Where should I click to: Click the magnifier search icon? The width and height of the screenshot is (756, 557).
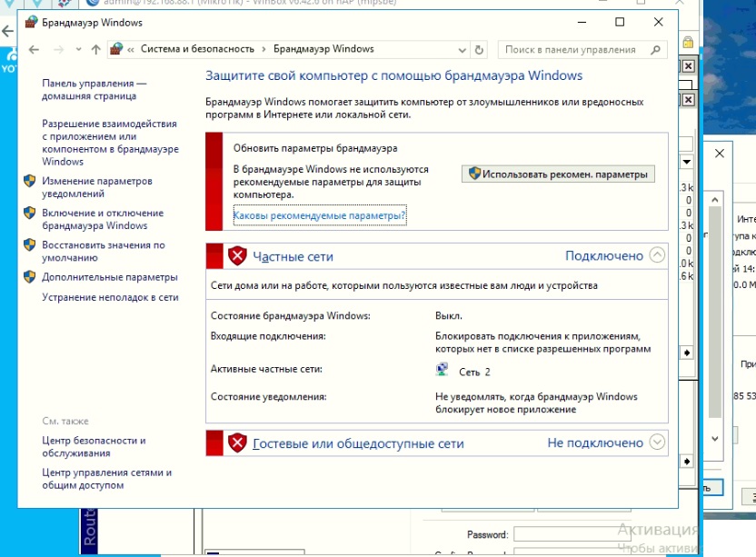pyautogui.click(x=655, y=50)
